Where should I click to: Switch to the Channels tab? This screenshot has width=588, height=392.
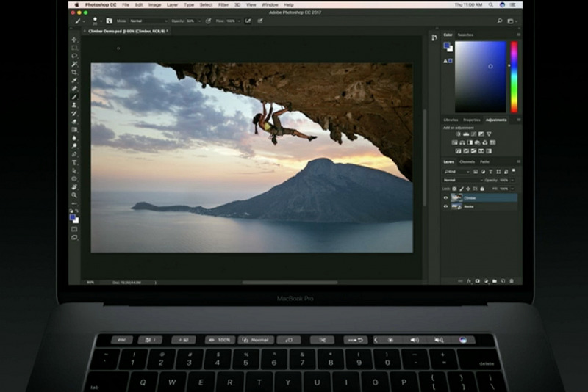pos(467,161)
